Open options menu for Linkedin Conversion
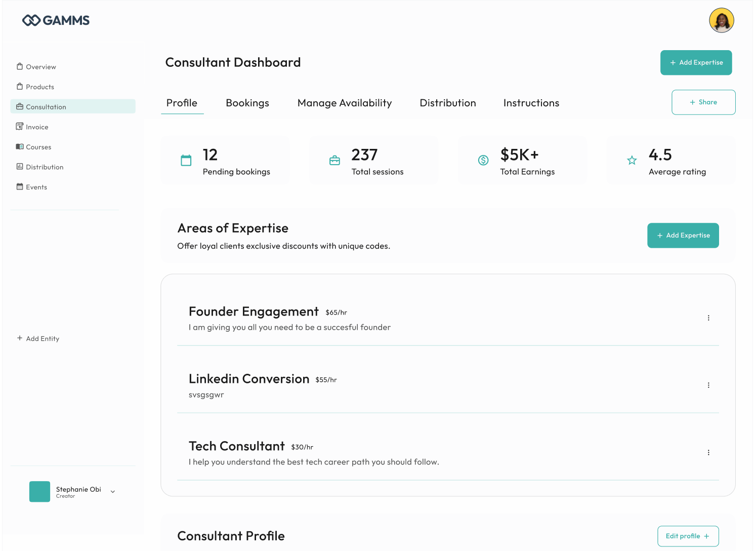 click(708, 385)
